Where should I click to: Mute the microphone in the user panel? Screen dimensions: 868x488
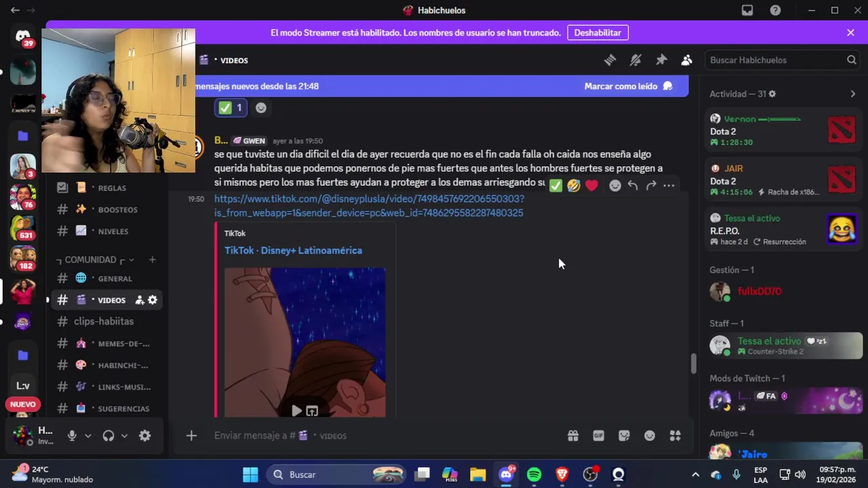pyautogui.click(x=72, y=436)
